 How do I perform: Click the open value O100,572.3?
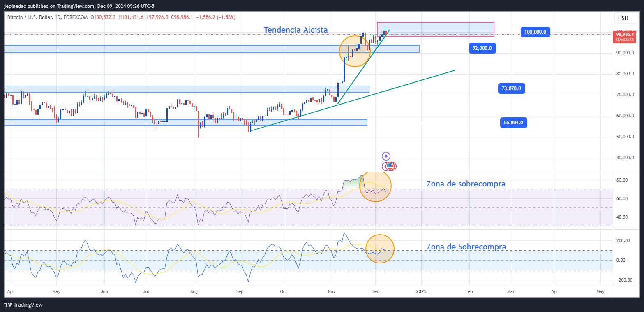(x=103, y=17)
